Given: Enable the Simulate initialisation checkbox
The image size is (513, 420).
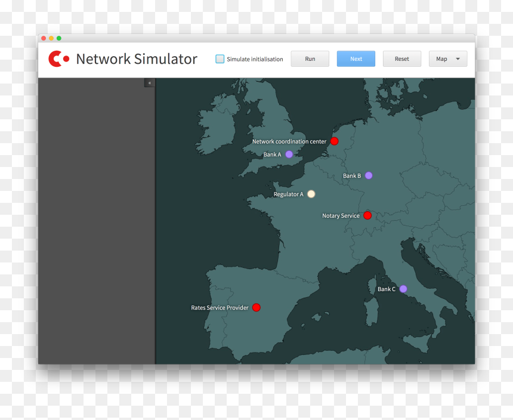Looking at the screenshot, I should pyautogui.click(x=220, y=59).
